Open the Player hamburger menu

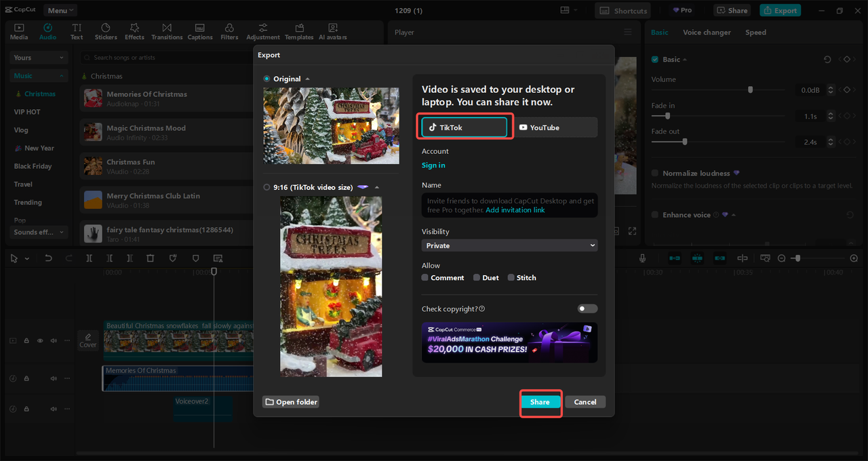pos(628,32)
